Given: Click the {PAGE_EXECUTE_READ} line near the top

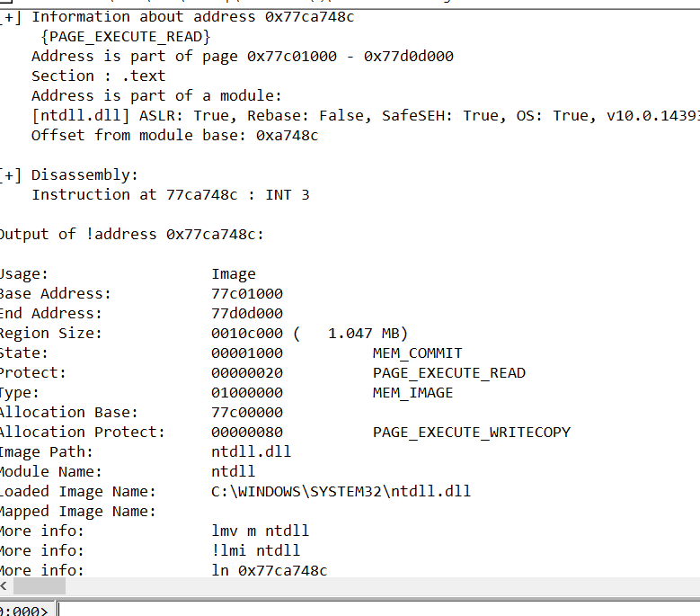Looking at the screenshot, I should tap(125, 36).
